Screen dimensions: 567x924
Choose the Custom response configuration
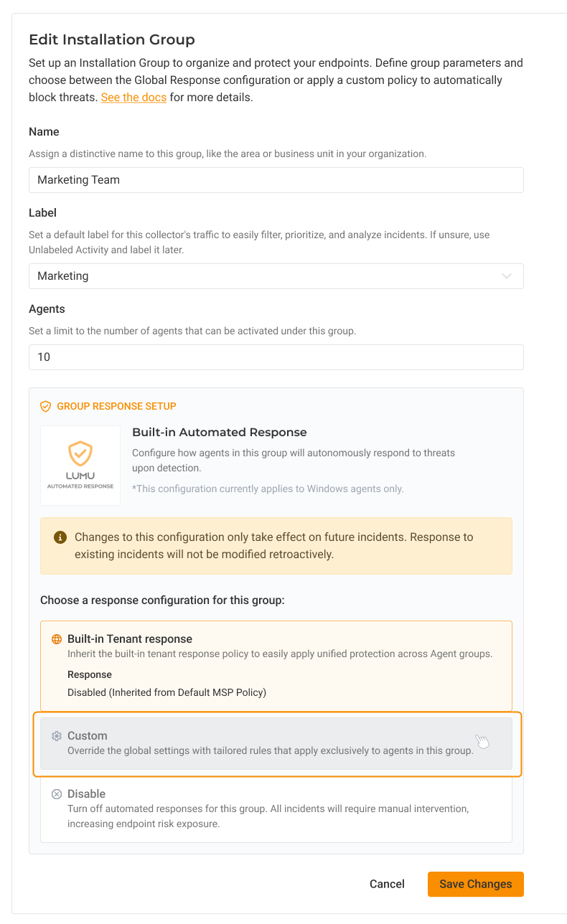(x=276, y=743)
